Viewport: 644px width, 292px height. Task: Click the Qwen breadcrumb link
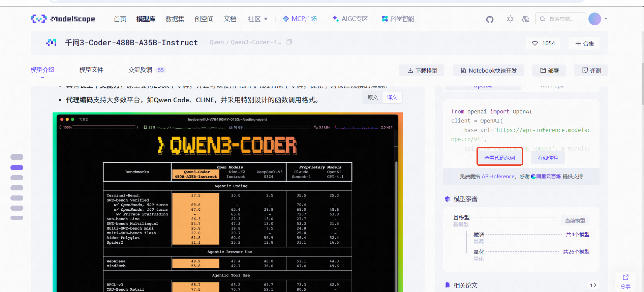[x=217, y=42]
